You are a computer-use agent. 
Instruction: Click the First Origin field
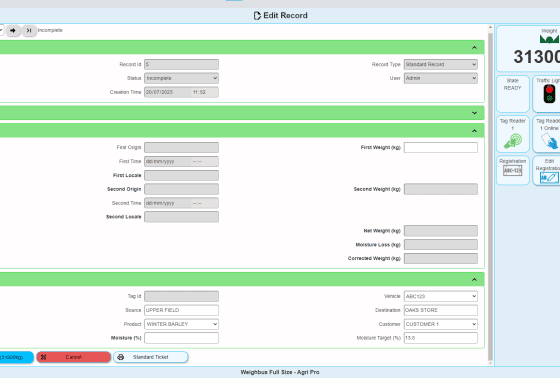[181, 148]
